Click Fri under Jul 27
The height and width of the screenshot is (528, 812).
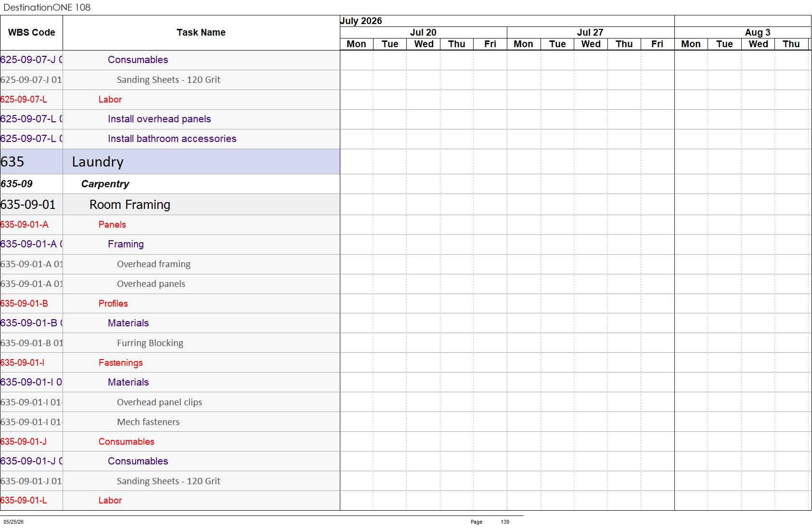657,44
